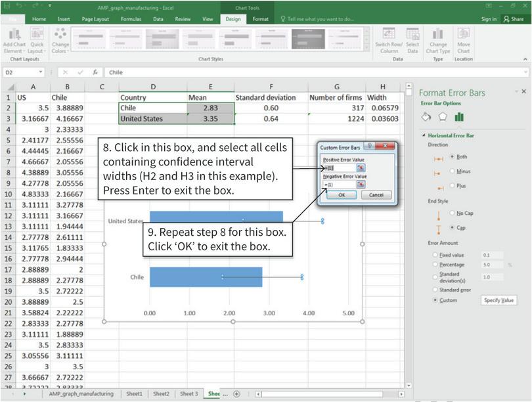Screen dimensions: 532x402
Task: Open Effects pentagon icon in pane
Action: click(x=443, y=117)
